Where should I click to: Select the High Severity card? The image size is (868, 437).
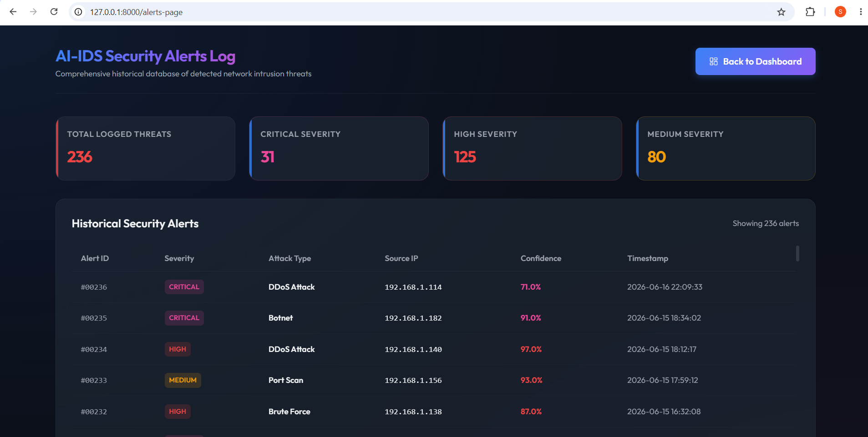pyautogui.click(x=532, y=148)
